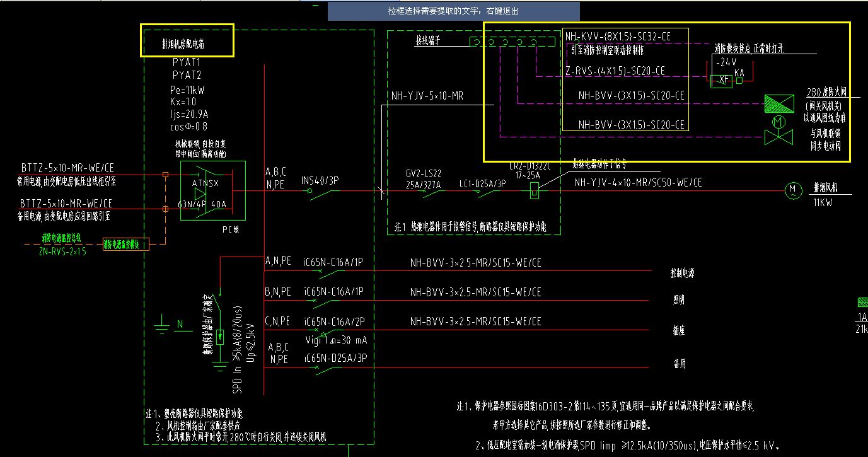
Task: Click the Z-RVS-(4X1.5)-SC20-CE label
Action: 615,72
